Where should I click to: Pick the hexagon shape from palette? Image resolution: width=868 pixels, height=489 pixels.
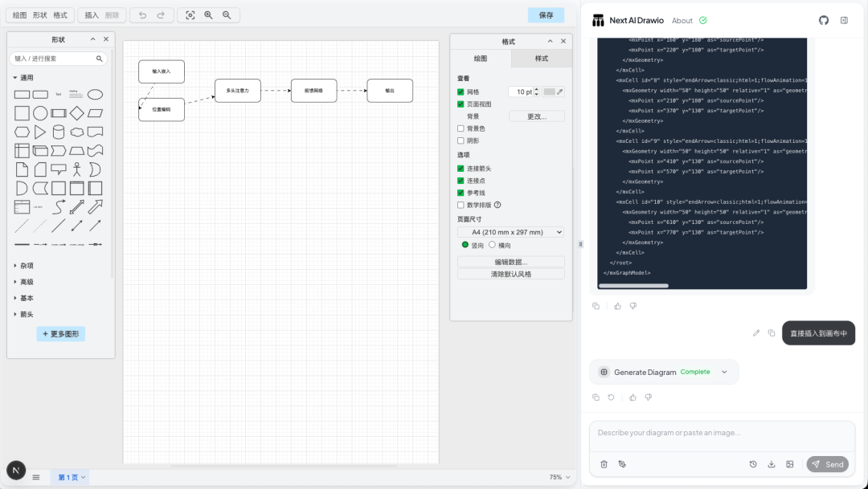(22, 132)
